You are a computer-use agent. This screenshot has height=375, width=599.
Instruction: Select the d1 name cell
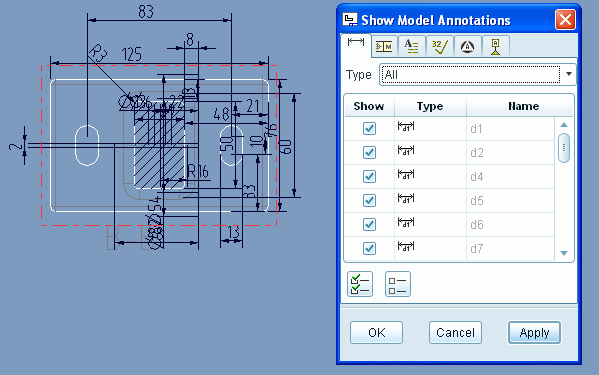510,129
